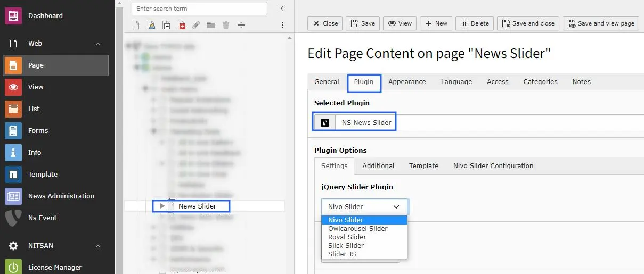Collapse the Web module group
Screen dimensions: 644x274
98,44
